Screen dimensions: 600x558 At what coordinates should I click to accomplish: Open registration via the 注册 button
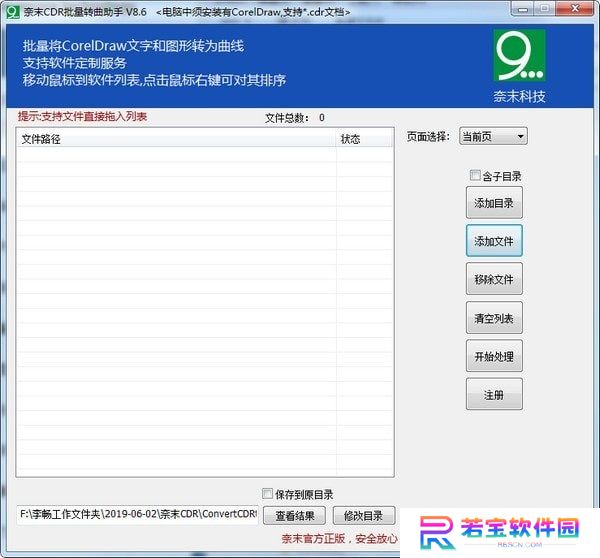pyautogui.click(x=494, y=394)
